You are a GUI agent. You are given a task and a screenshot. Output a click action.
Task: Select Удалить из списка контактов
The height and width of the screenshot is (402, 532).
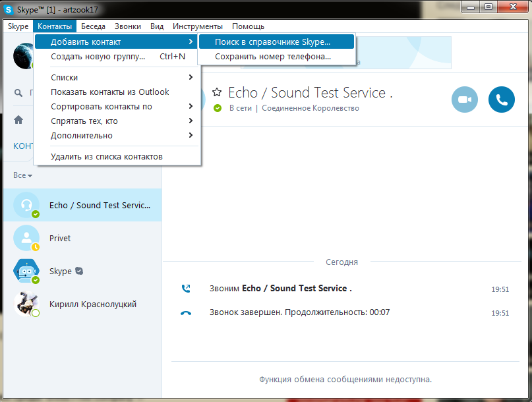click(x=116, y=156)
